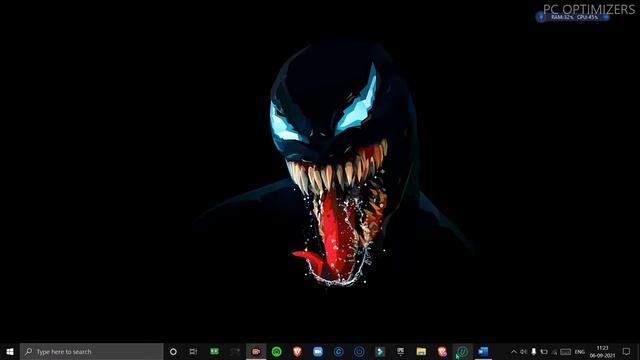Open the green app icon beside Task View
This screenshot has height=360, width=640.
click(214, 351)
